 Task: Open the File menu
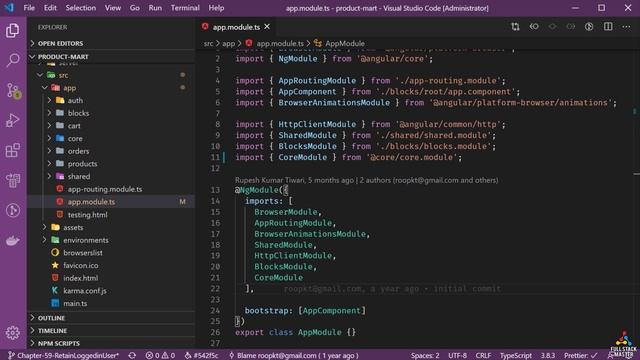point(29,8)
